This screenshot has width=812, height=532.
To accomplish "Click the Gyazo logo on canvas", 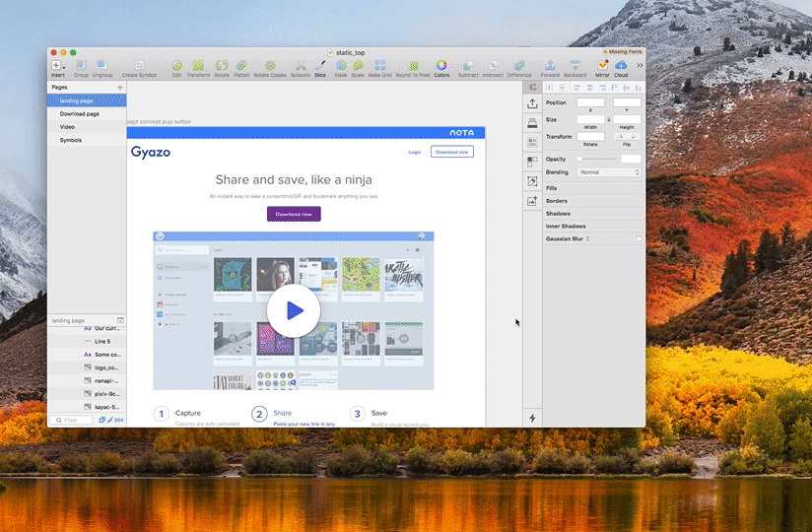I will pos(151,152).
